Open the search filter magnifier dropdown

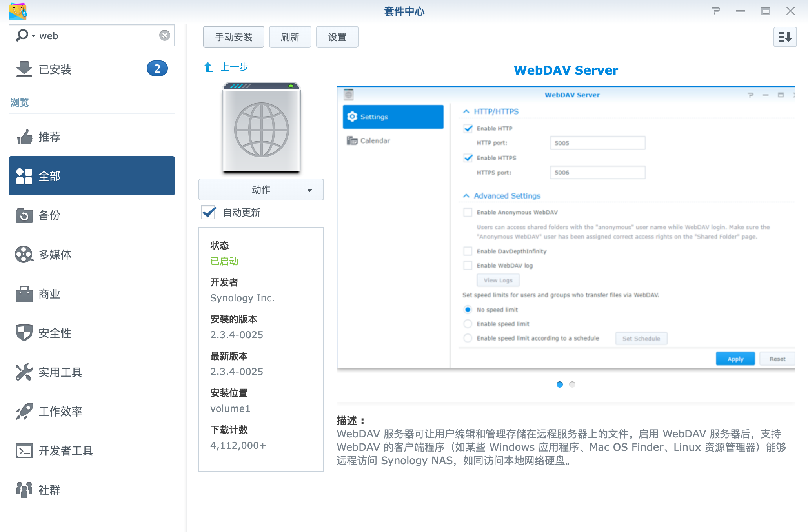(25, 35)
